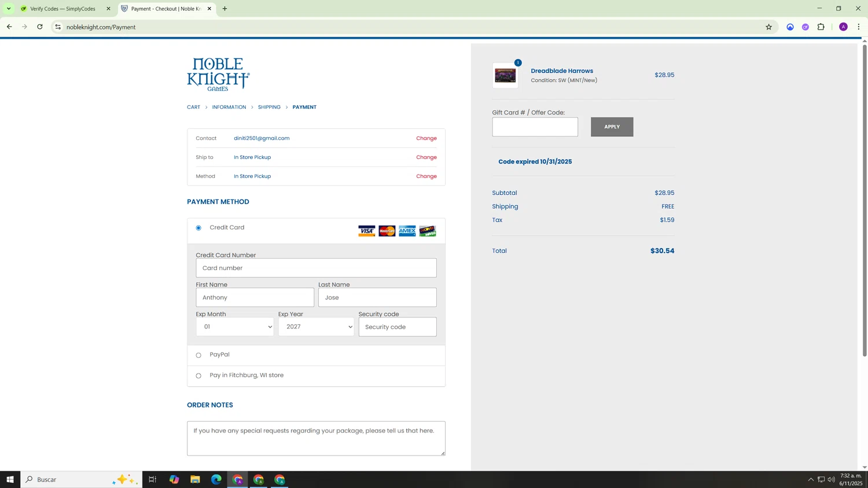Select Pay in Fitchburg, WI store option
The height and width of the screenshot is (488, 868).
[x=198, y=376]
